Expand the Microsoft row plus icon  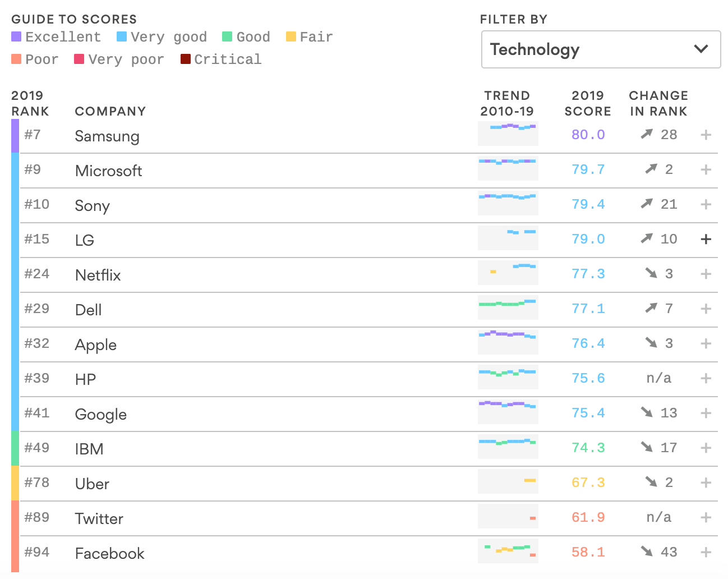(706, 169)
